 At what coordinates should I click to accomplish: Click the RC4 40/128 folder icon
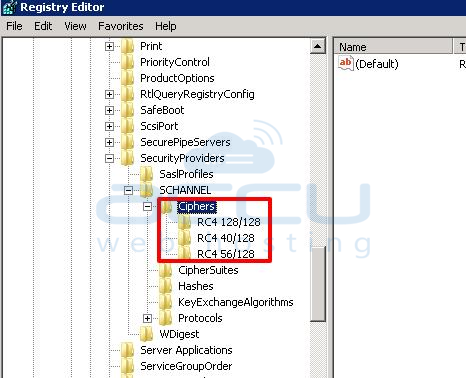click(184, 238)
